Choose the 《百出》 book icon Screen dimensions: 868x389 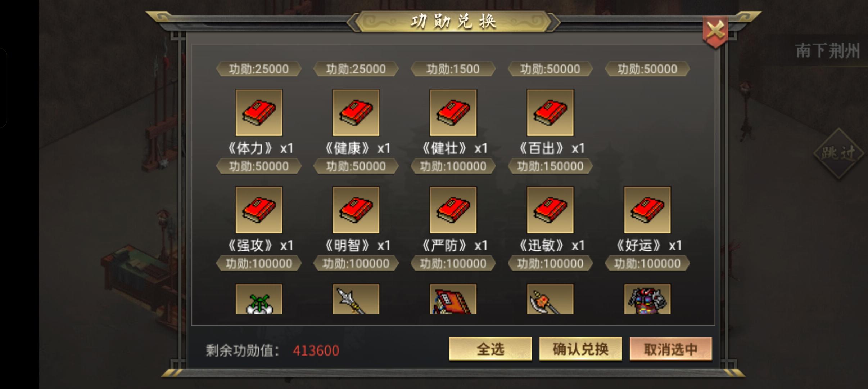click(x=550, y=113)
